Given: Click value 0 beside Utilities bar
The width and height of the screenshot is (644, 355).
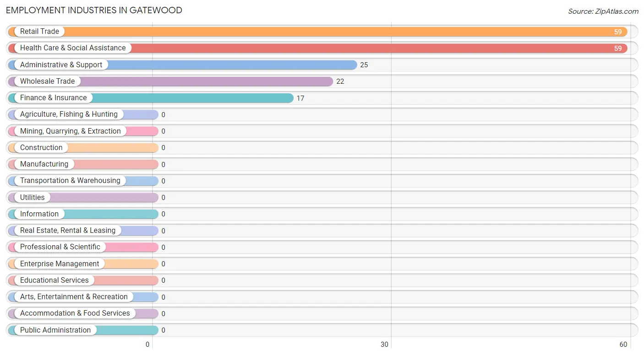Looking at the screenshot, I should [x=164, y=198].
